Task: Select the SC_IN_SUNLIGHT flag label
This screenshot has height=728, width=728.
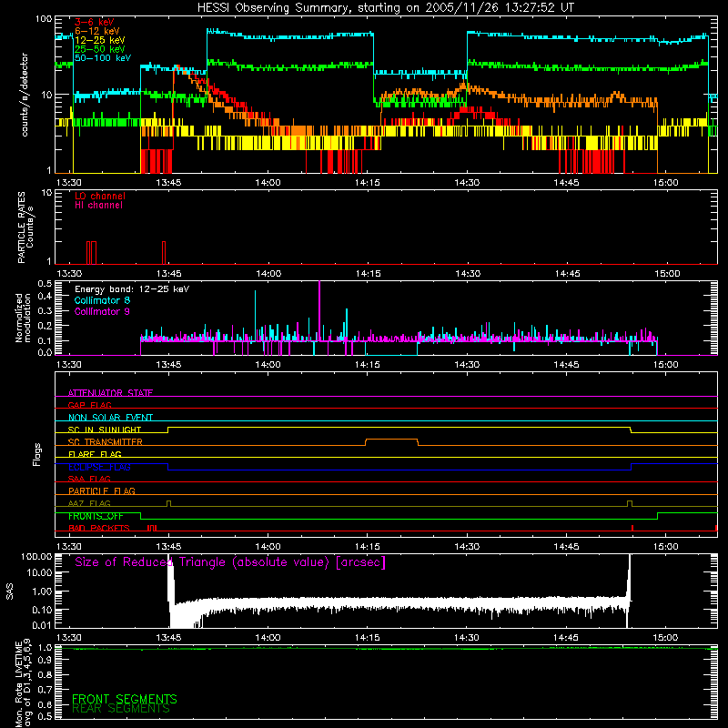Action: pos(105,430)
